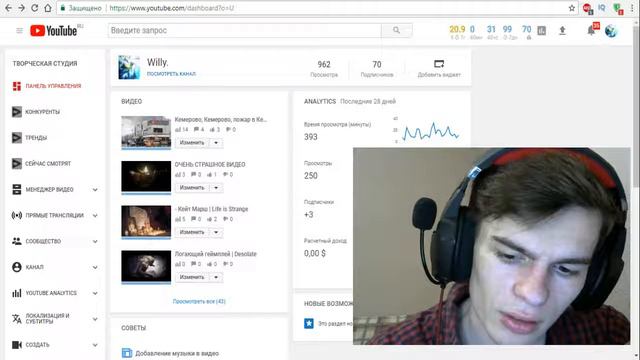640x360 pixels.
Task: Open Тренды in the sidebar
Action: pyautogui.click(x=36, y=138)
